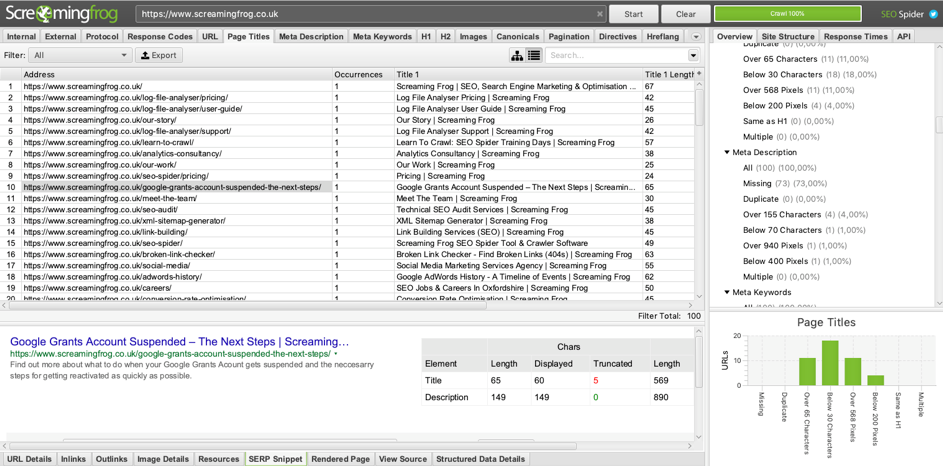
Task: Collapse the Meta Description tree section
Action: click(727, 153)
